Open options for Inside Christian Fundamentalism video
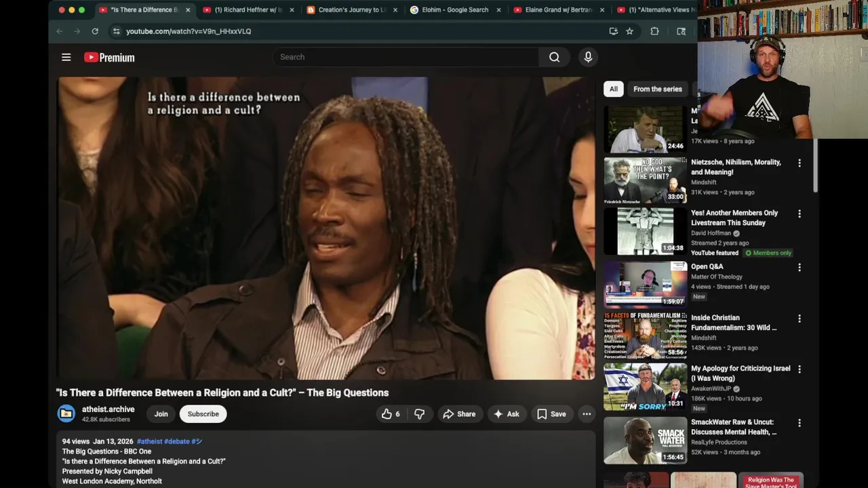This screenshot has width=868, height=488. pyautogui.click(x=799, y=319)
